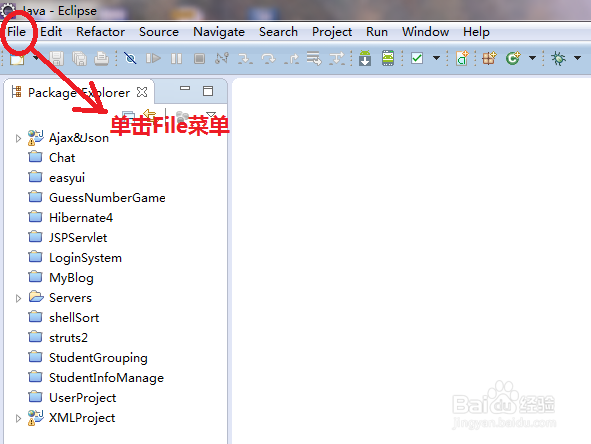Open the Debug dropdown arrow
591x444 pixels.
point(577,58)
